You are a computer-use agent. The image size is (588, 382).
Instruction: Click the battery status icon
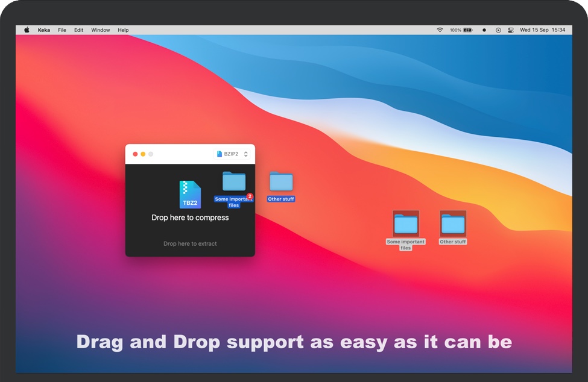[x=467, y=30]
